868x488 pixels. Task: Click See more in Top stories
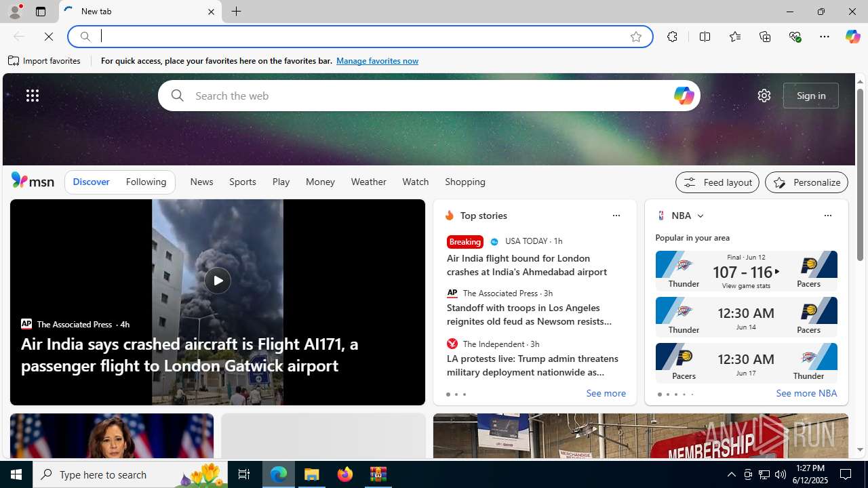click(x=606, y=394)
